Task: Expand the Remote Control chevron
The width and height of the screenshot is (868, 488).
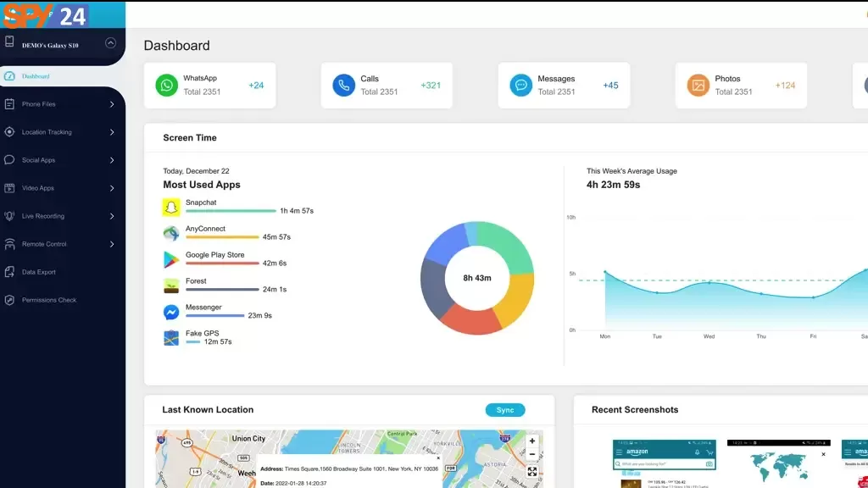Action: (112, 244)
